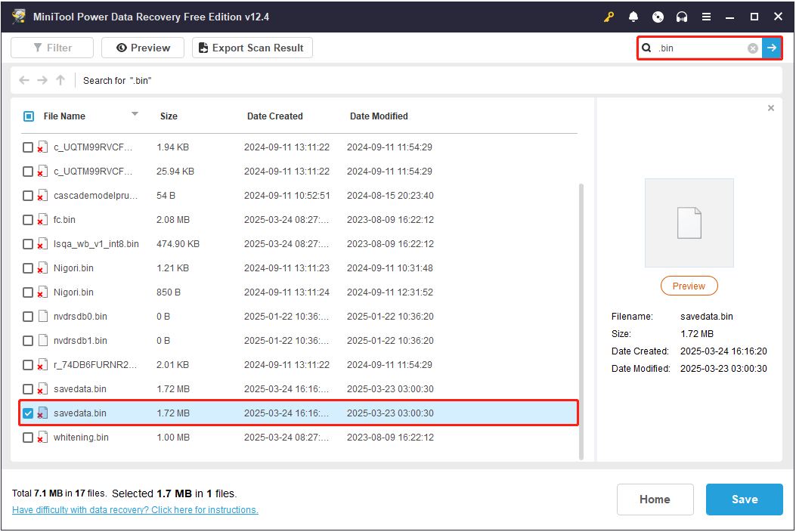Close the preview details panel
Screen dimensions: 796x532
pyautogui.click(x=771, y=108)
